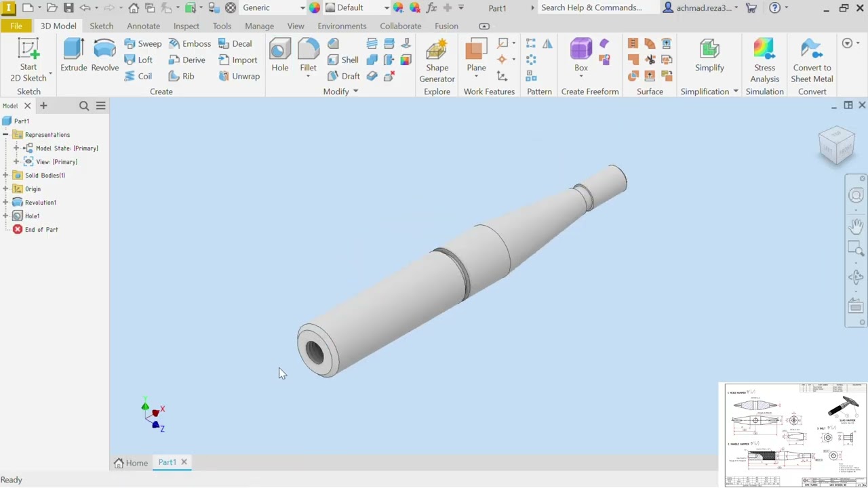
Task: Switch to the Tools tab
Action: pyautogui.click(x=222, y=26)
